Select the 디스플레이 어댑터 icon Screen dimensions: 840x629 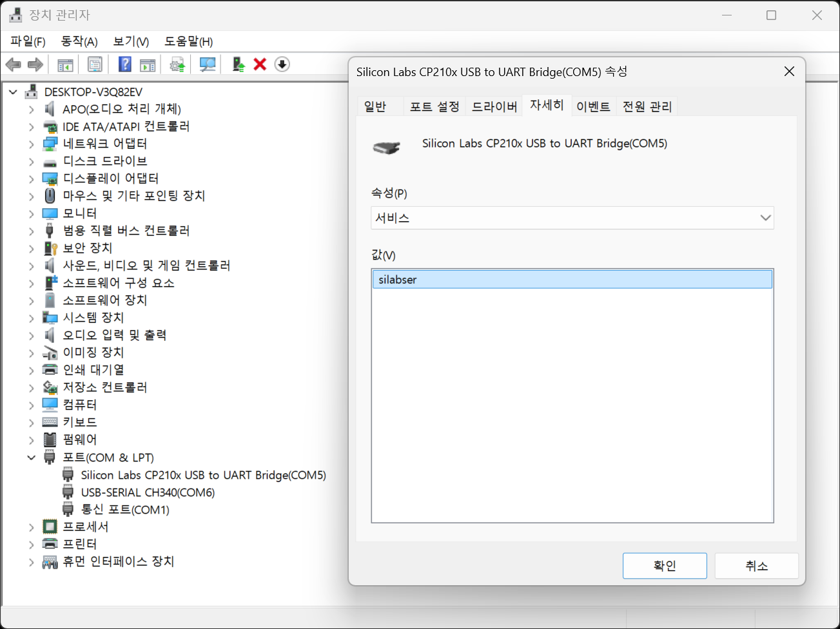tap(50, 179)
